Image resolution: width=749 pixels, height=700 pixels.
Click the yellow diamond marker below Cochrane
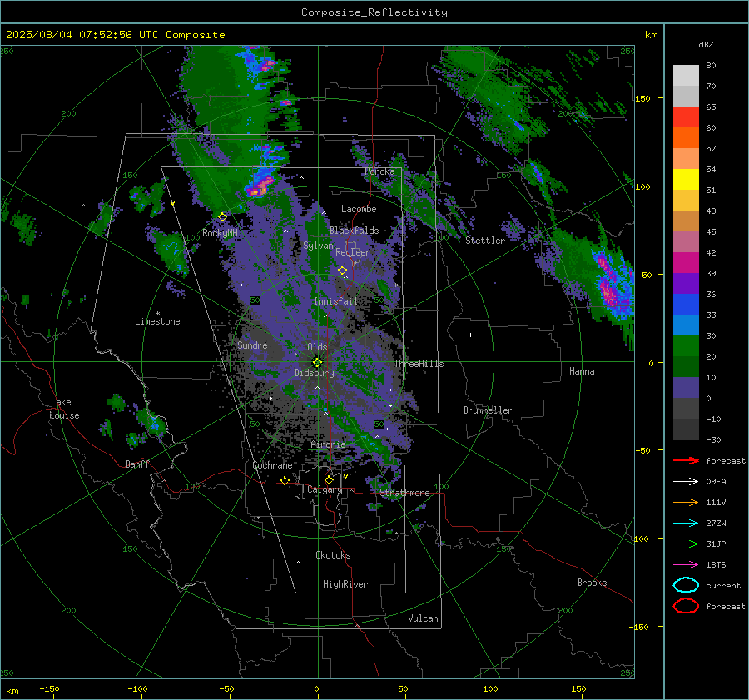pyautogui.click(x=285, y=480)
